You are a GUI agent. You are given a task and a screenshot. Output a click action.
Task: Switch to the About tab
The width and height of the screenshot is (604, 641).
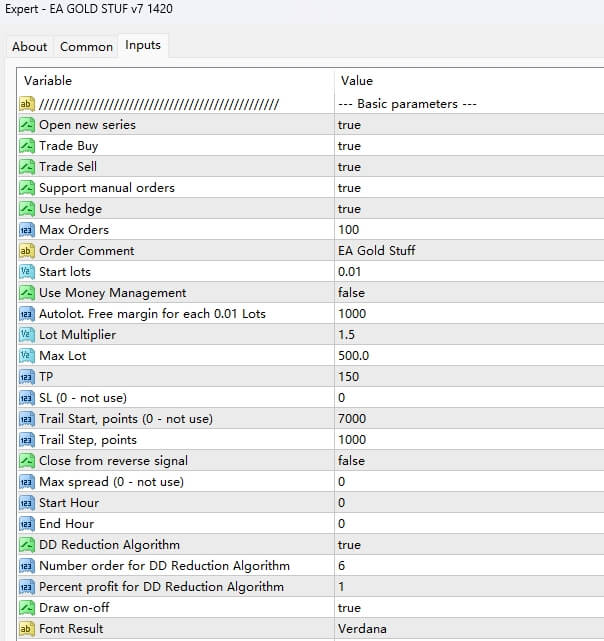(x=30, y=46)
